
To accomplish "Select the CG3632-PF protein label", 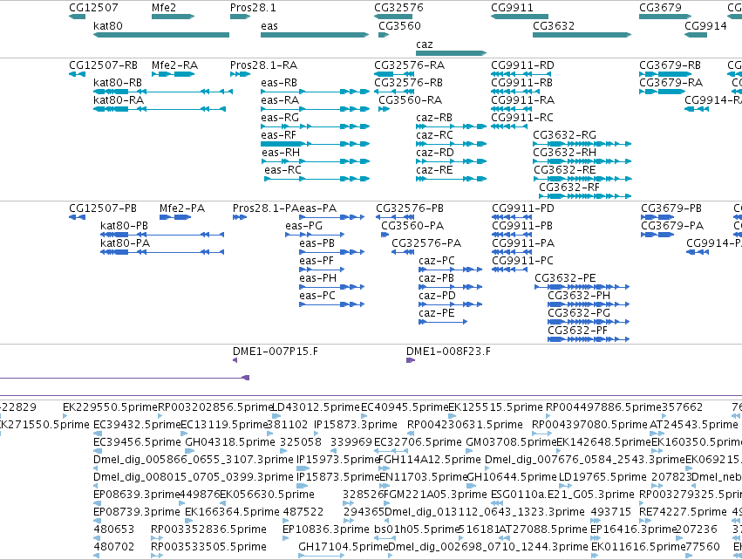I will pyautogui.click(x=578, y=331).
